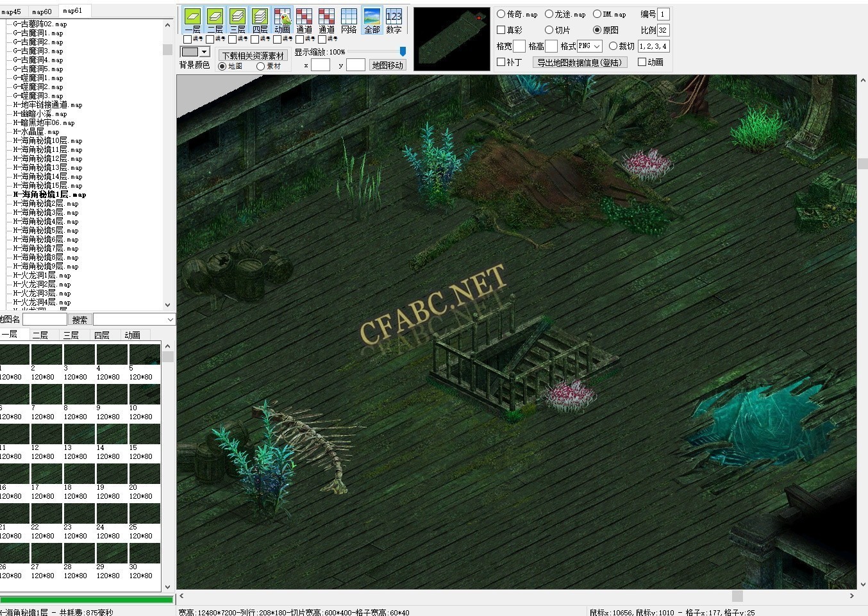The image size is (868, 616).
Task: Select H-火龙洞2层.map in list
Action: coord(42,284)
